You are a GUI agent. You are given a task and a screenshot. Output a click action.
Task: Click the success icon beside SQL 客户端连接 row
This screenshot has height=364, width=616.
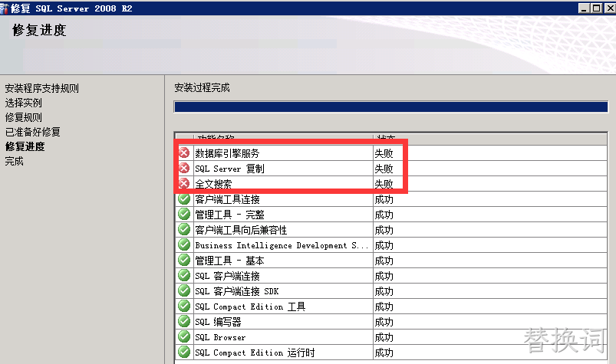tap(184, 275)
